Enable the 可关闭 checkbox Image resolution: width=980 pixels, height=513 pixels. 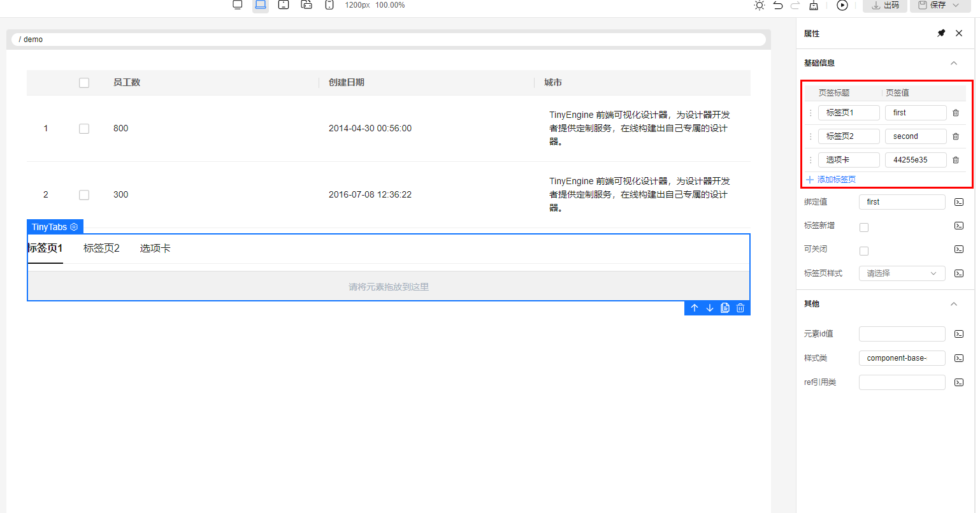coord(864,251)
